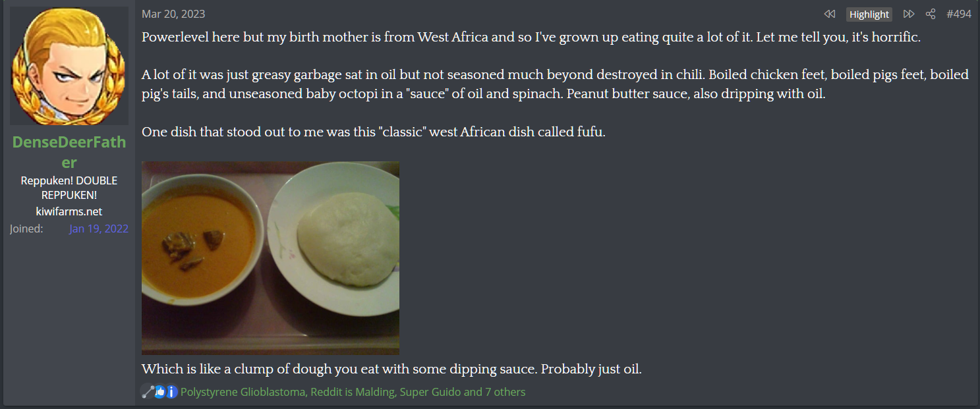980x409 pixels.
Task: Click the grey bone-shaped reaction icon
Action: pyautogui.click(x=148, y=392)
